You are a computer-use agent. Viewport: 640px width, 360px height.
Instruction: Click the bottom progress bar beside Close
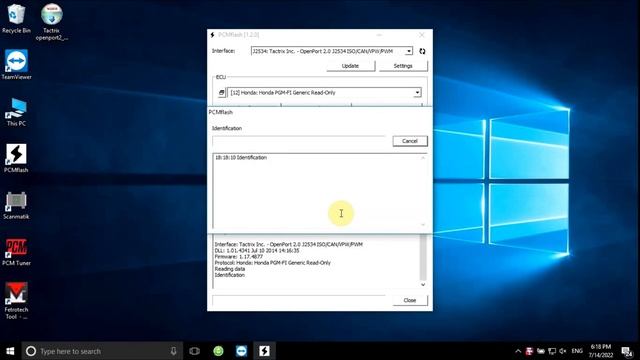(299, 300)
